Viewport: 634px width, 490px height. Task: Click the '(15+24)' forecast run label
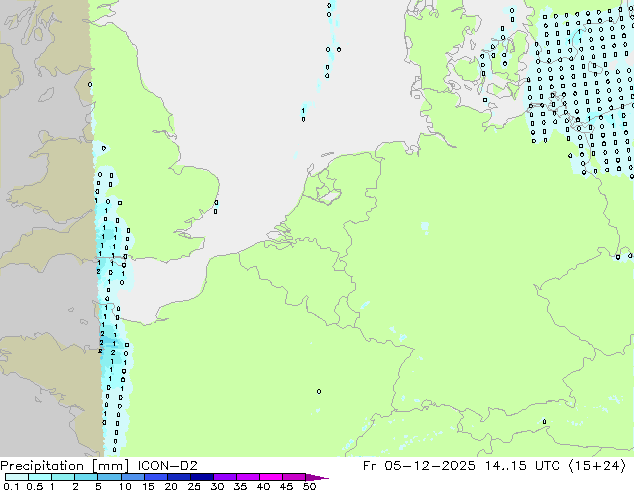[597, 466]
